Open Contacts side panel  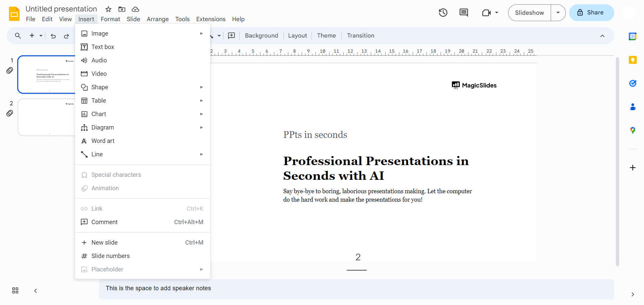[x=633, y=107]
